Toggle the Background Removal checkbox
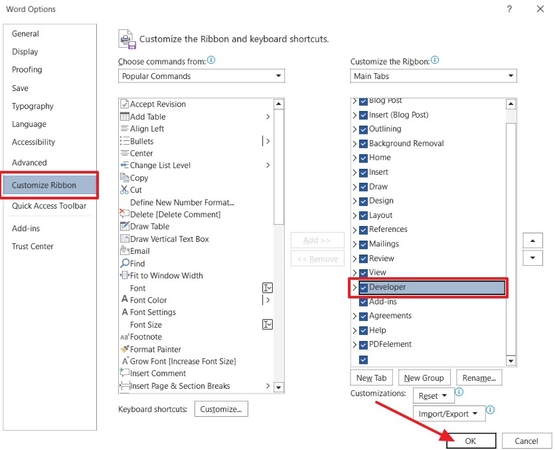Image resolution: width=555 pixels, height=450 pixels. pyautogui.click(x=363, y=144)
